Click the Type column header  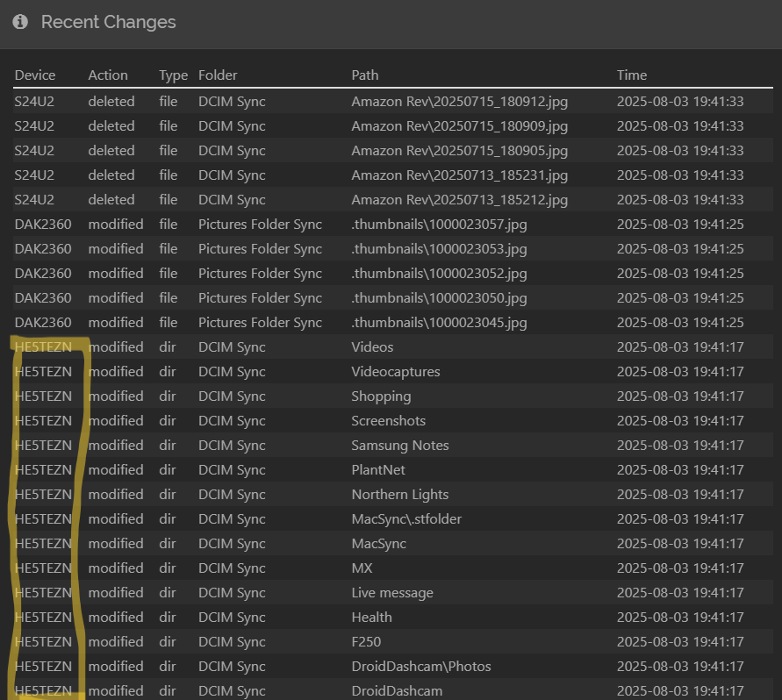[173, 75]
